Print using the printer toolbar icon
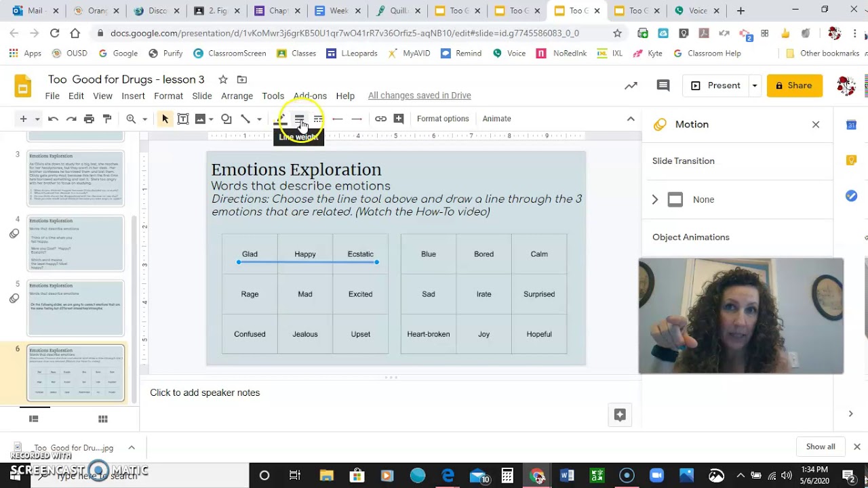The height and width of the screenshot is (488, 868). click(x=89, y=119)
